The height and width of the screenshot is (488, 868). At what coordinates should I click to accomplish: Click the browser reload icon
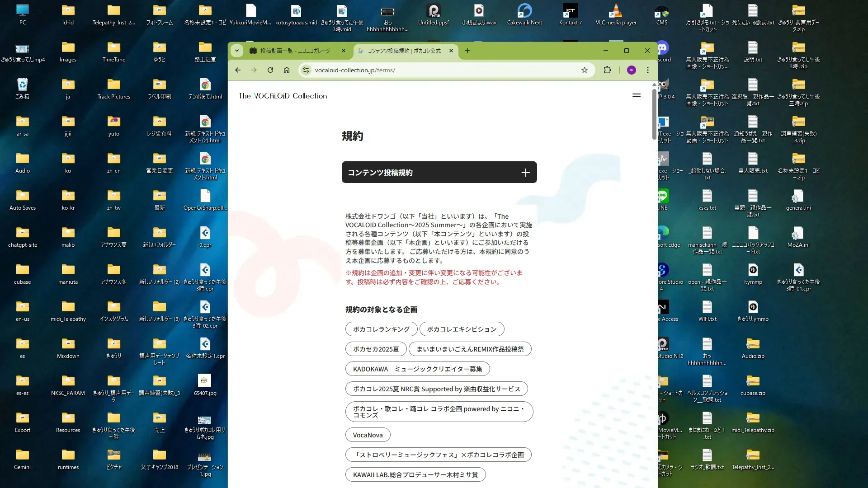click(270, 70)
